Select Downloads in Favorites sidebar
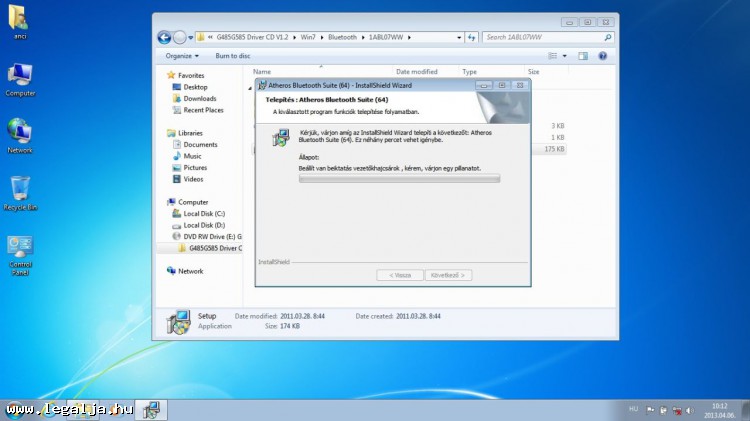The image size is (750, 421). coord(199,99)
